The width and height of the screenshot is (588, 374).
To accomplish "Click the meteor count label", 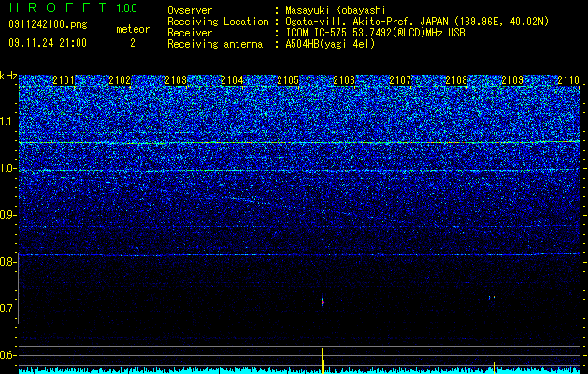I will click(x=133, y=29).
